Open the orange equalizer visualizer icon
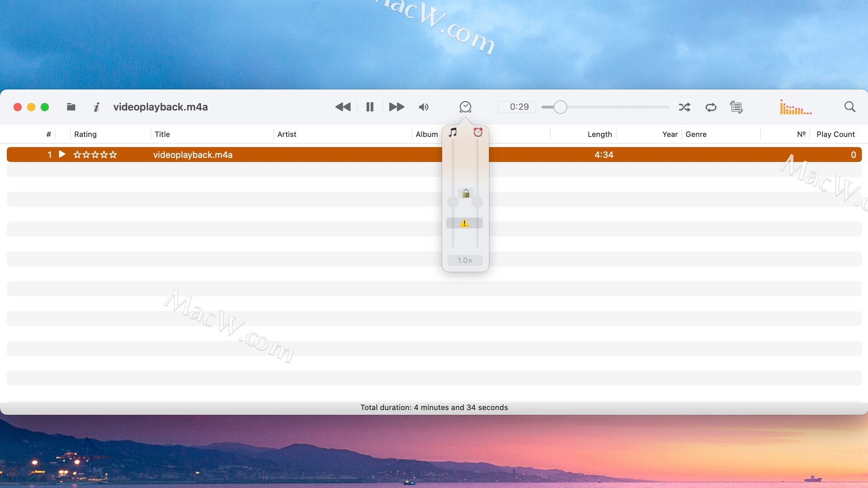Image resolution: width=868 pixels, height=488 pixels. click(x=795, y=108)
